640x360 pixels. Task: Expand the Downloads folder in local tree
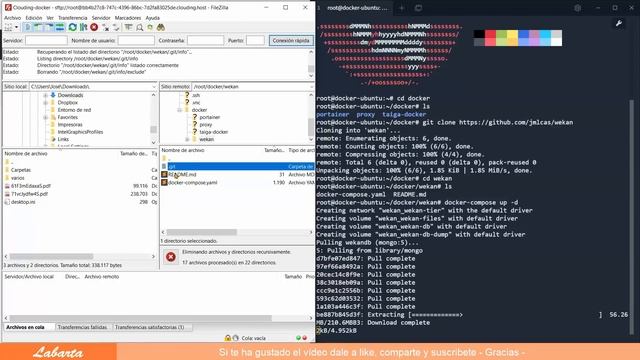point(46,95)
